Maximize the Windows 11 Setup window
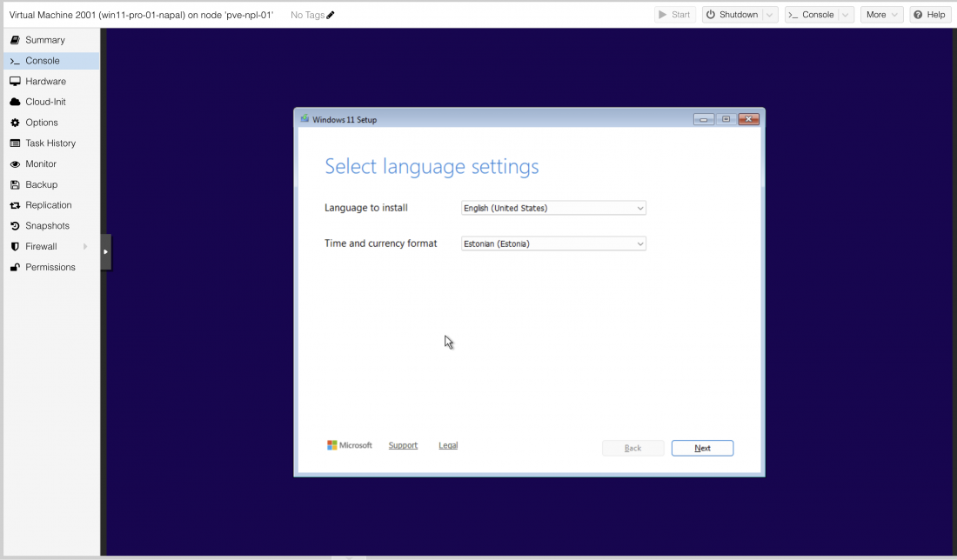 point(726,119)
